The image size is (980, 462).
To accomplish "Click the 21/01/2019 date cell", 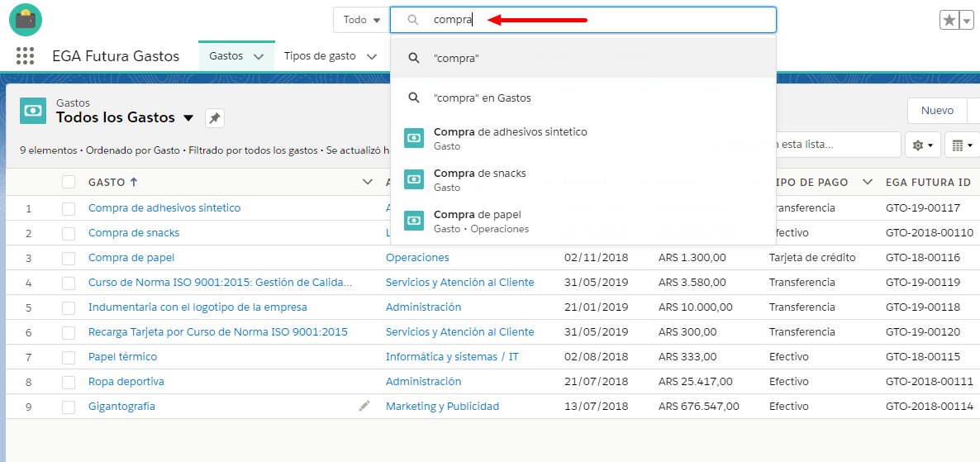I will pos(597,307).
